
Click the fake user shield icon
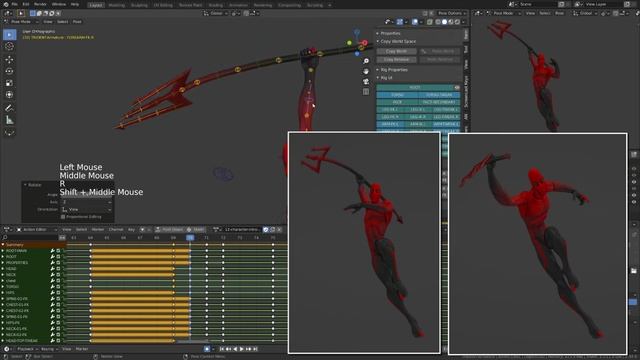tap(266, 229)
